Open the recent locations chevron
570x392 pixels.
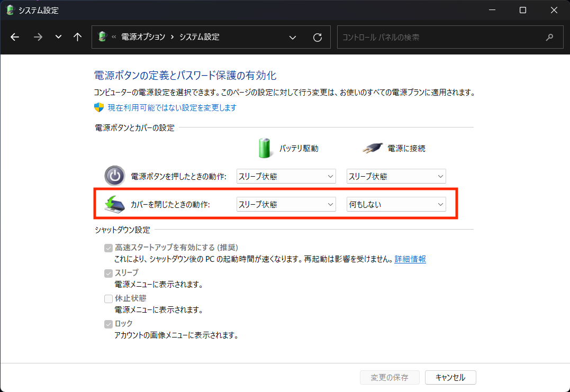tap(58, 37)
